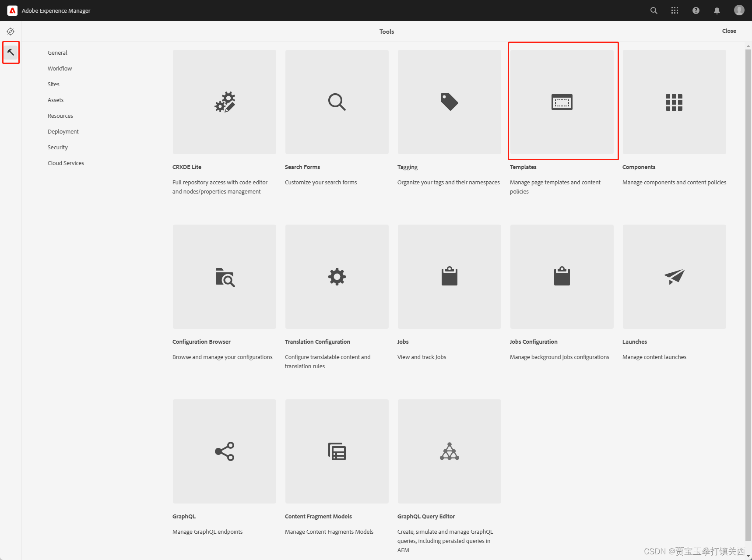Click the Jobs title link
This screenshot has width=752, height=560.
(403, 342)
